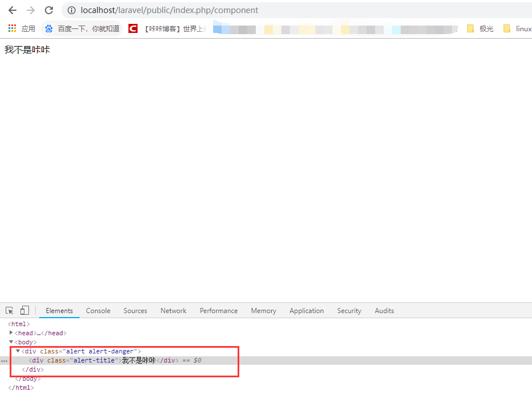532x404 pixels.
Task: Switch to the Network tab
Action: click(x=173, y=311)
